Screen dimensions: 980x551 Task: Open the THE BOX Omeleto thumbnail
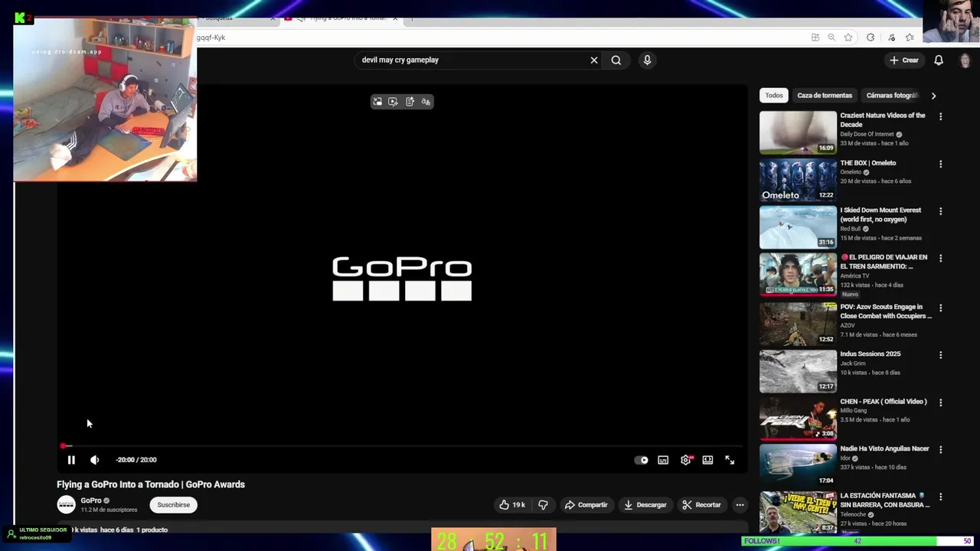click(798, 180)
